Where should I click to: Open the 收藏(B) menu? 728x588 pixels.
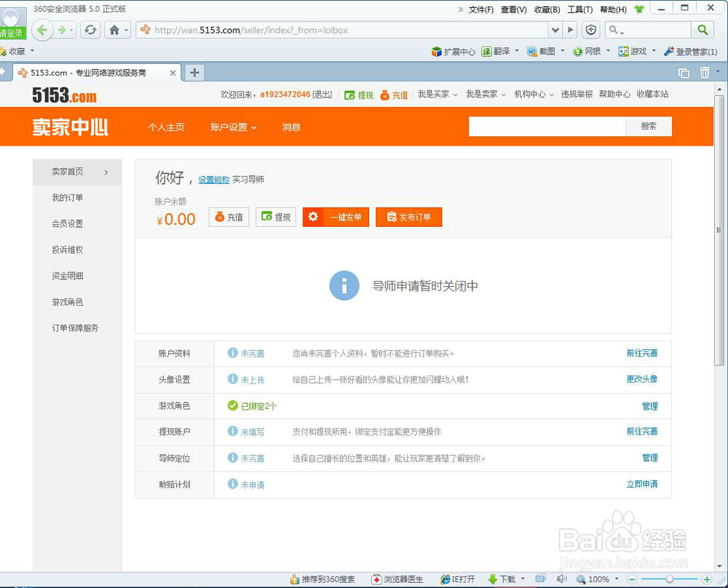[x=547, y=9]
